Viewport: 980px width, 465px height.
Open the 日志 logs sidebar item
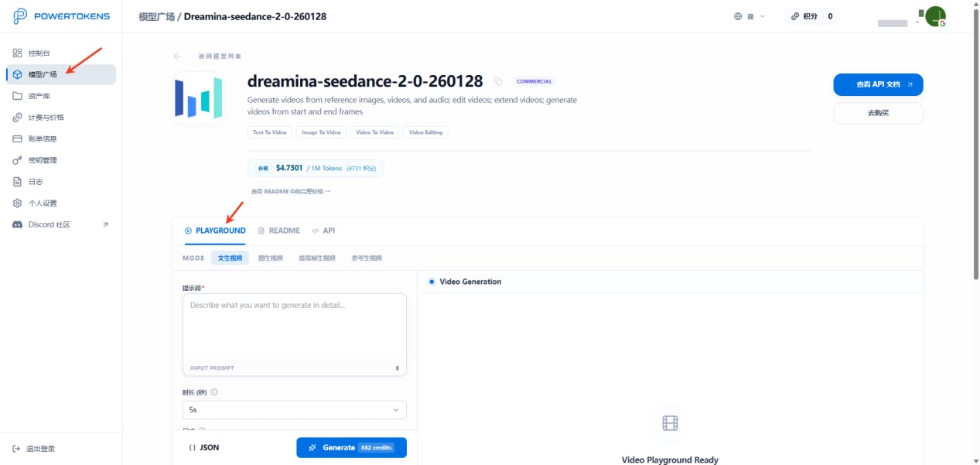coord(60,182)
